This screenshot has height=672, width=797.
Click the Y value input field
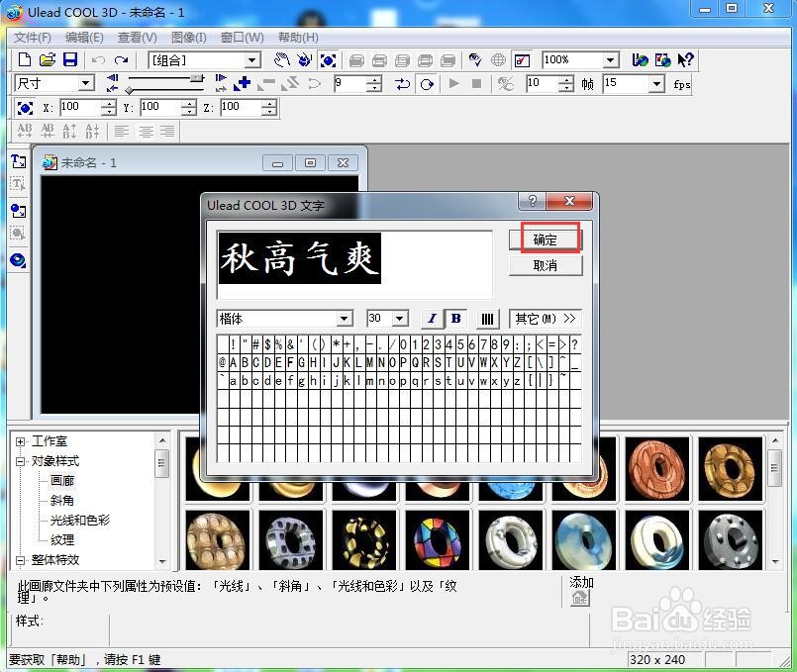(160, 107)
